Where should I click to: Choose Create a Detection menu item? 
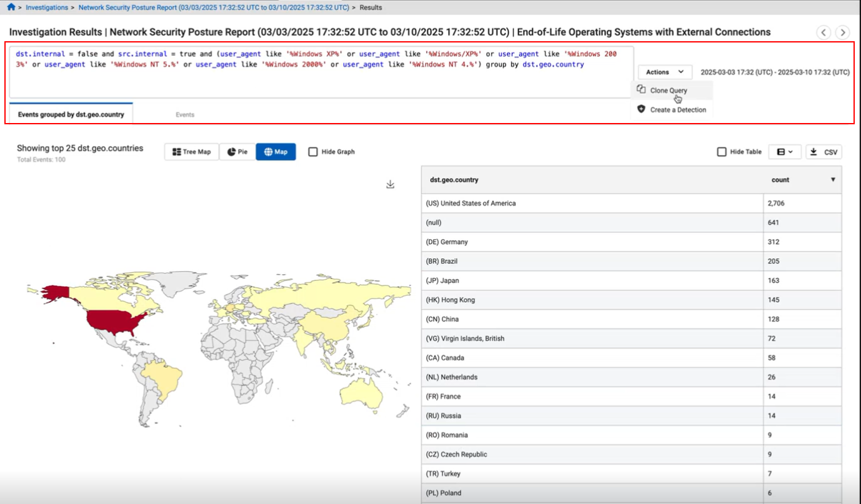(677, 110)
